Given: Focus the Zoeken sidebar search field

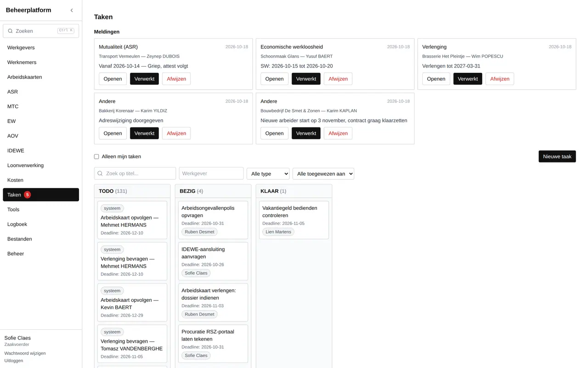Looking at the screenshot, I should coord(41,31).
